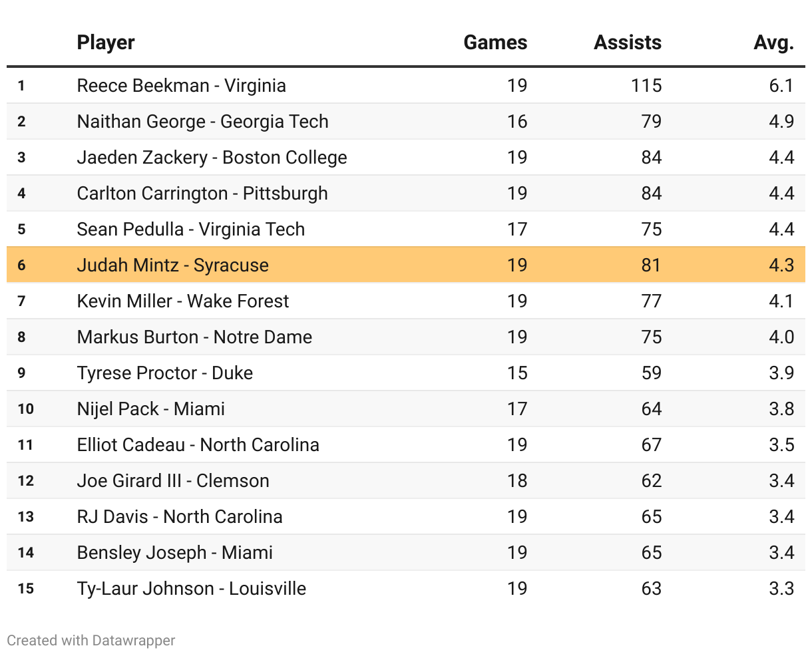Click Jaeden Zackery - Boston College entry
Viewport: 812px width, 656px height.
pyautogui.click(x=212, y=158)
